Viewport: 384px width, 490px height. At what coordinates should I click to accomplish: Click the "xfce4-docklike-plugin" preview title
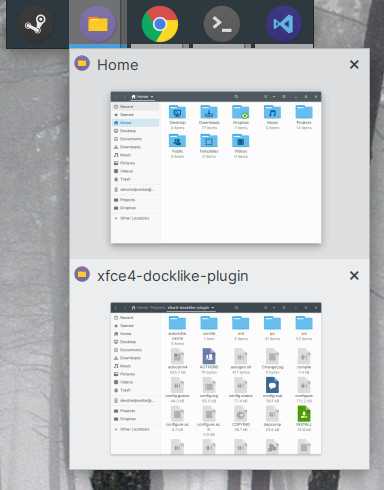173,276
